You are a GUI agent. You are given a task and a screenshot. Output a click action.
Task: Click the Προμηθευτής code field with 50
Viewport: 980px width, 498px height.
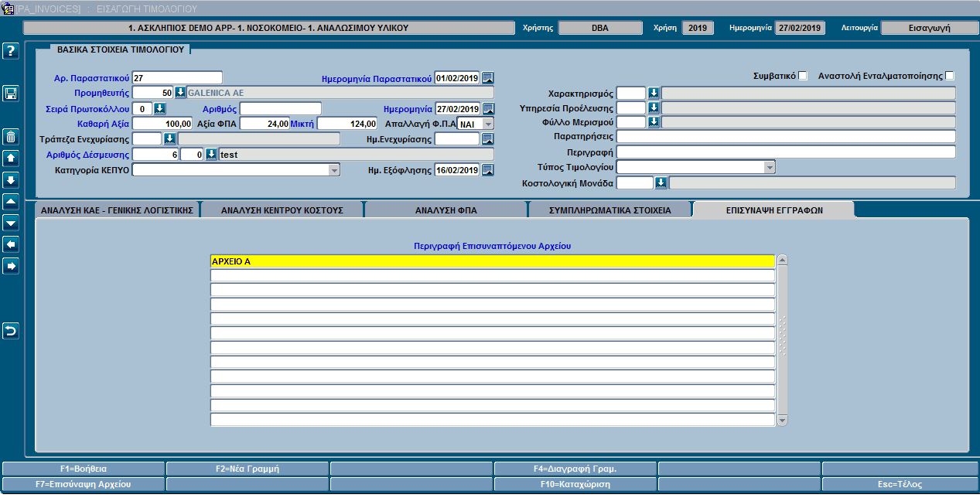coord(153,93)
